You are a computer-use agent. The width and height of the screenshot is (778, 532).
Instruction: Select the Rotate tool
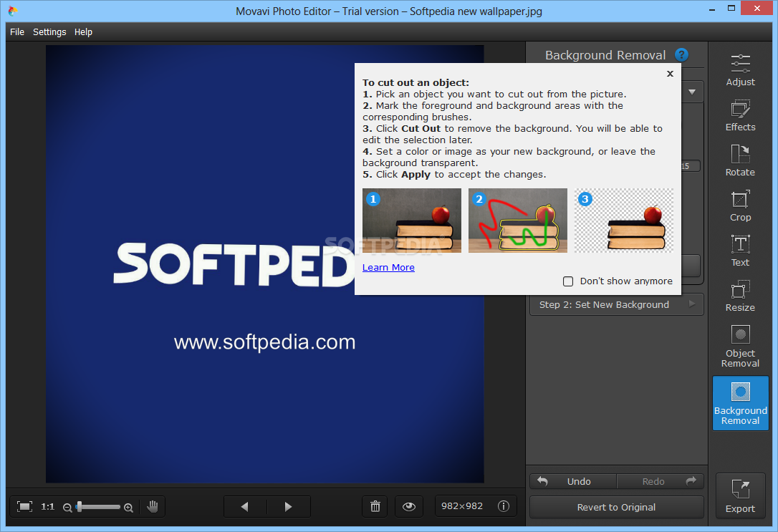(740, 160)
